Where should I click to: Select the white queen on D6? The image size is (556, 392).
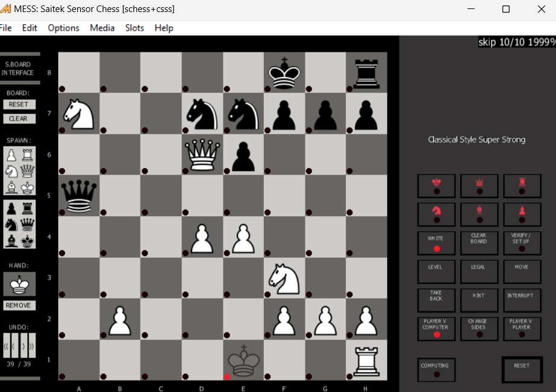coord(202,155)
